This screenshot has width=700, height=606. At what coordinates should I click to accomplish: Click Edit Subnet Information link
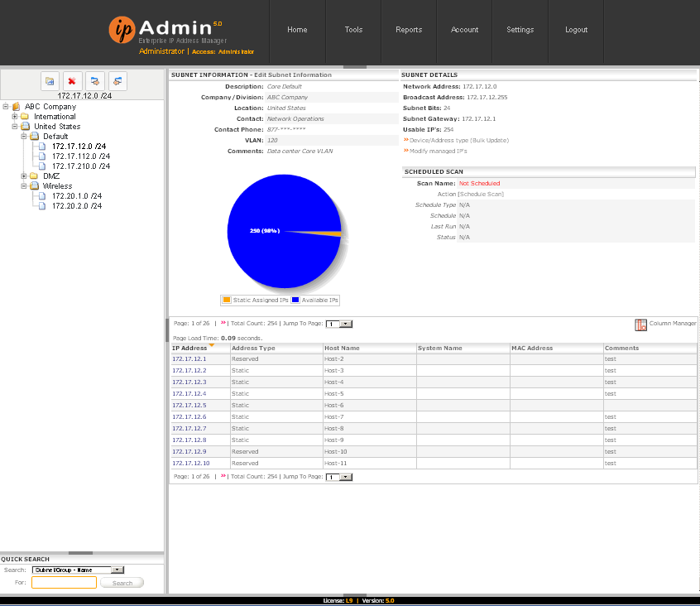pos(293,75)
